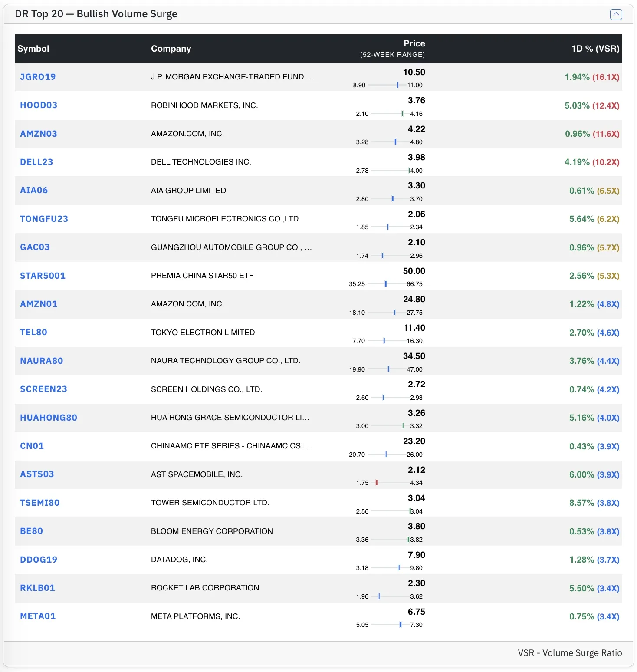Open the GAC03 symbol link

[35, 247]
